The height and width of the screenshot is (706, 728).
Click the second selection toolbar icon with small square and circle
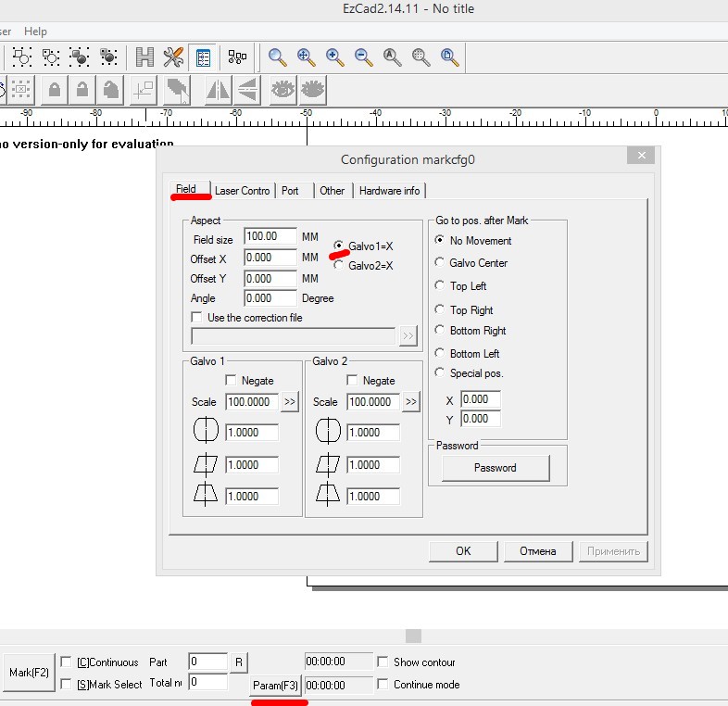click(x=51, y=57)
